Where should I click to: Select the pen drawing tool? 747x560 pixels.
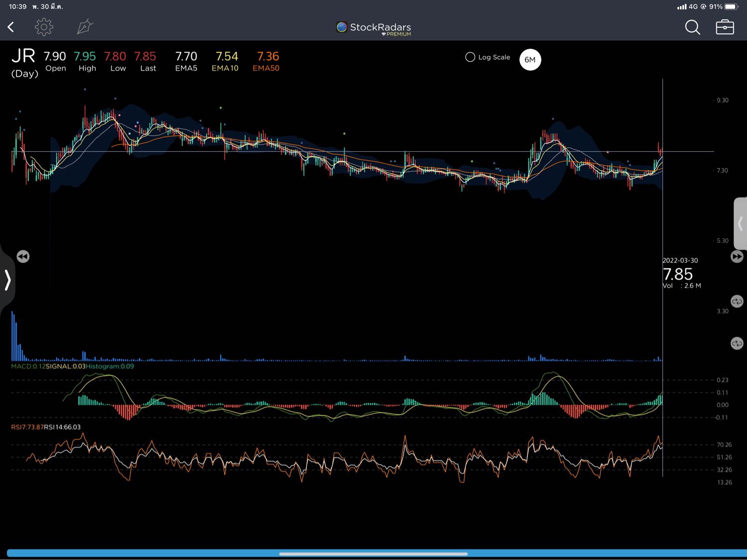[x=85, y=27]
